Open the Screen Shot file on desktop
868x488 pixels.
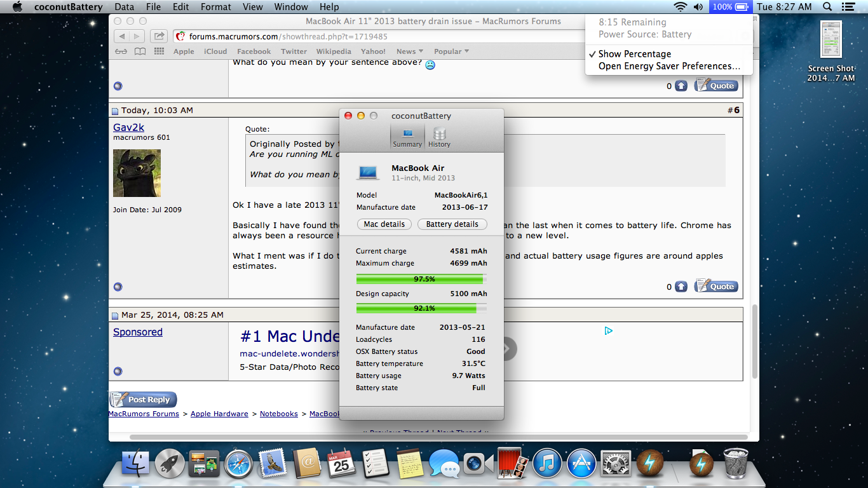point(831,52)
